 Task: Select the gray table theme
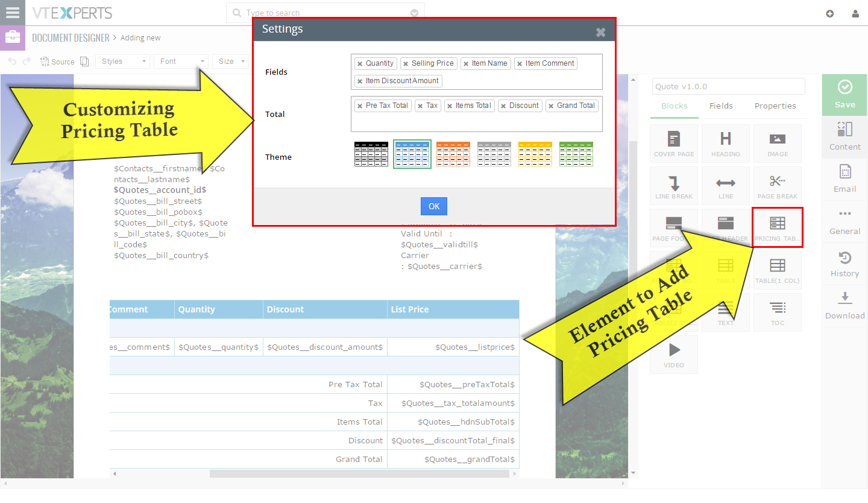coord(494,154)
